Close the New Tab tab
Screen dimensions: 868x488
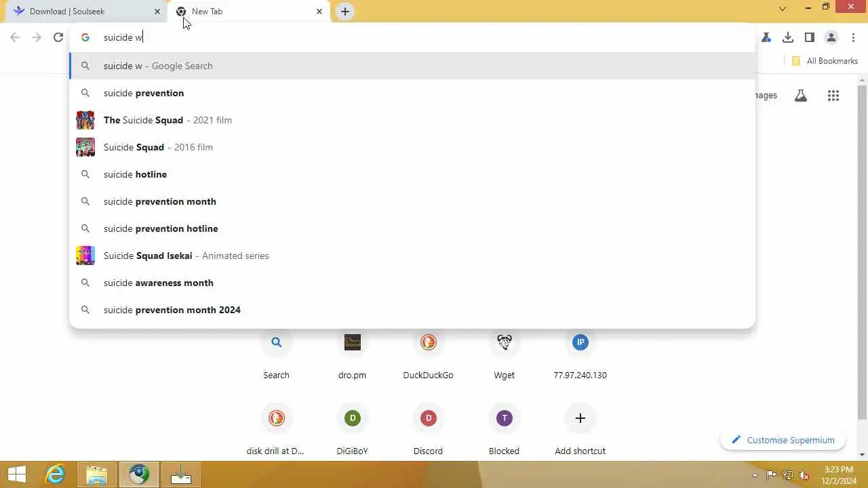319,12
